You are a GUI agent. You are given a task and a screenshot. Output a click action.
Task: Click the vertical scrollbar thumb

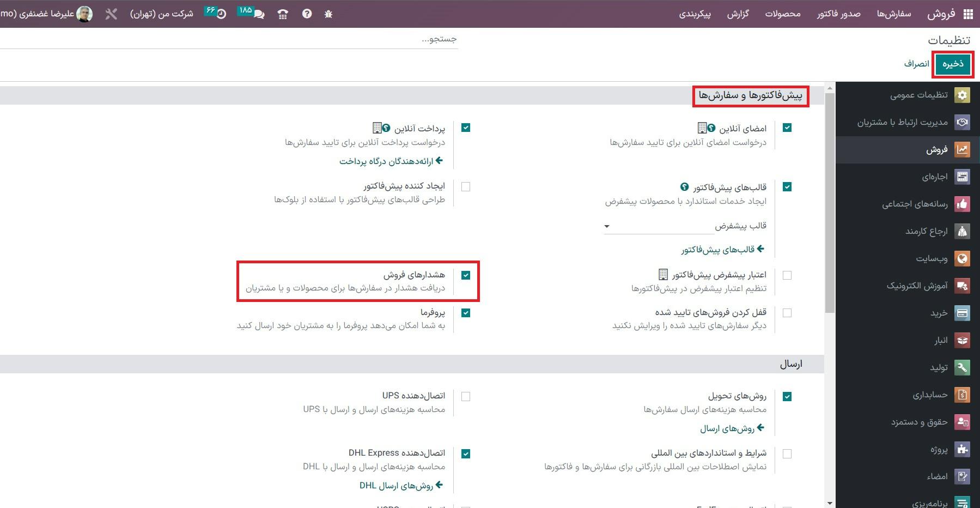pyautogui.click(x=830, y=203)
